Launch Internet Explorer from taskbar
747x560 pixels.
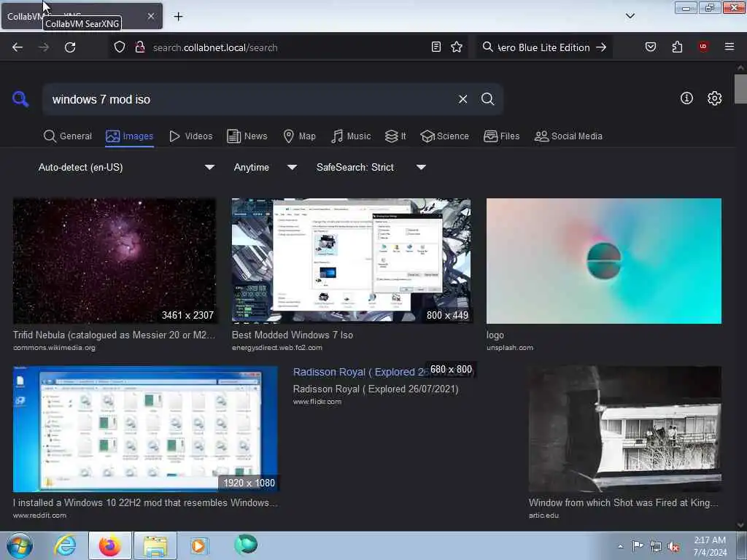coord(65,545)
